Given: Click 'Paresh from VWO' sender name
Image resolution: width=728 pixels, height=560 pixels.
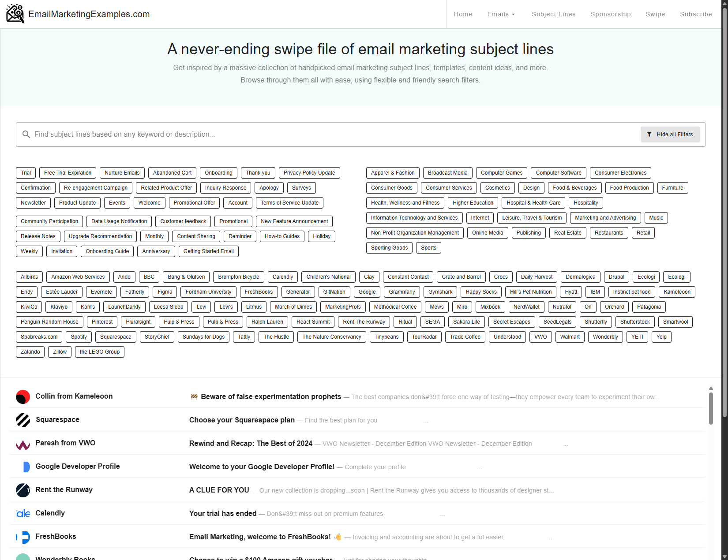Looking at the screenshot, I should (x=65, y=443).
